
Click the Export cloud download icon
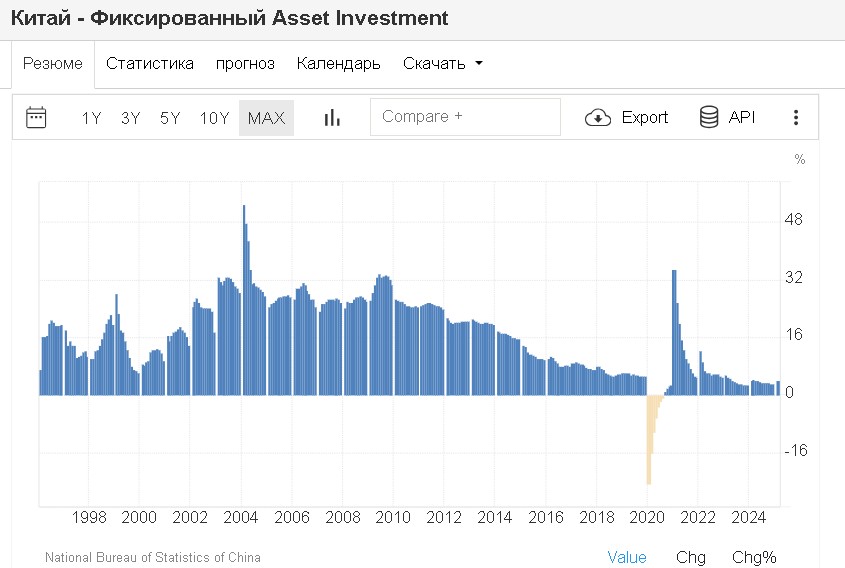point(598,117)
